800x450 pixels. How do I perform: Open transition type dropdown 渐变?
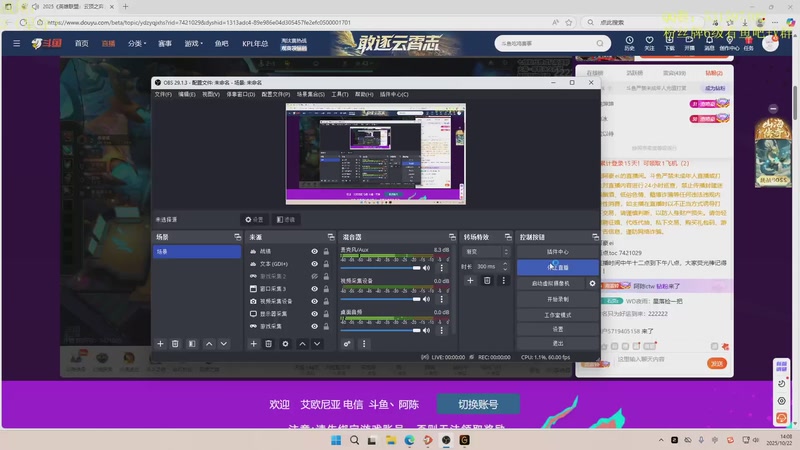pyautogui.click(x=486, y=252)
